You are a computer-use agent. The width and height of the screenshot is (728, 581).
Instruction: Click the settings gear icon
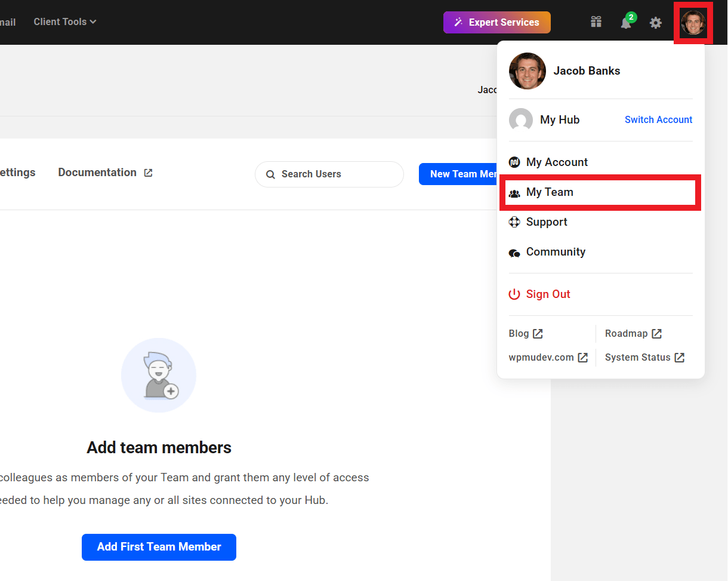[655, 22]
